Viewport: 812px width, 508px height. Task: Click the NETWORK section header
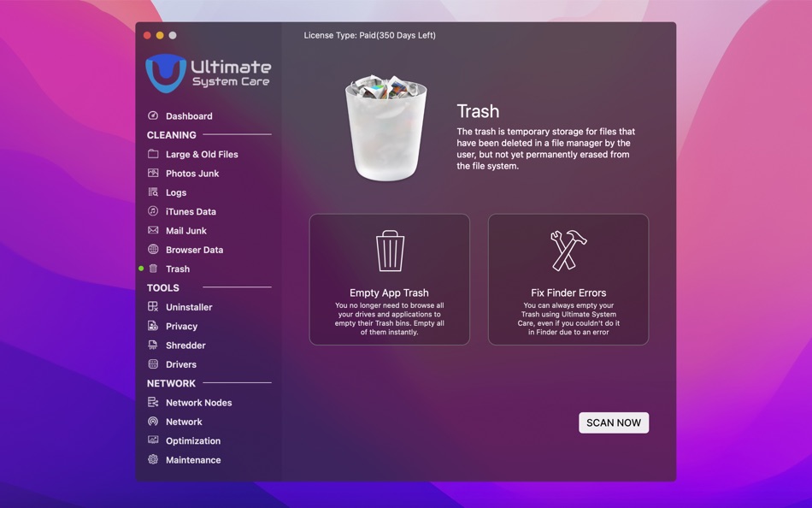point(171,384)
